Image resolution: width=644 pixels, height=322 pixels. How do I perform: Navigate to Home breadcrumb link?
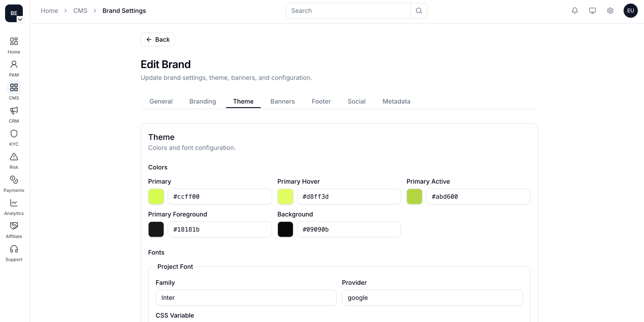(x=49, y=11)
